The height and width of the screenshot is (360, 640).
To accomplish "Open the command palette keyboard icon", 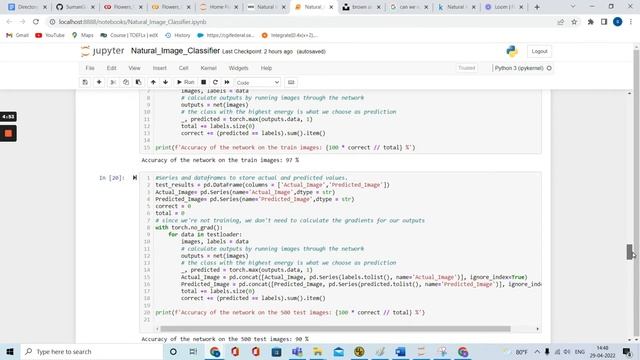I will pyautogui.click(x=291, y=82).
